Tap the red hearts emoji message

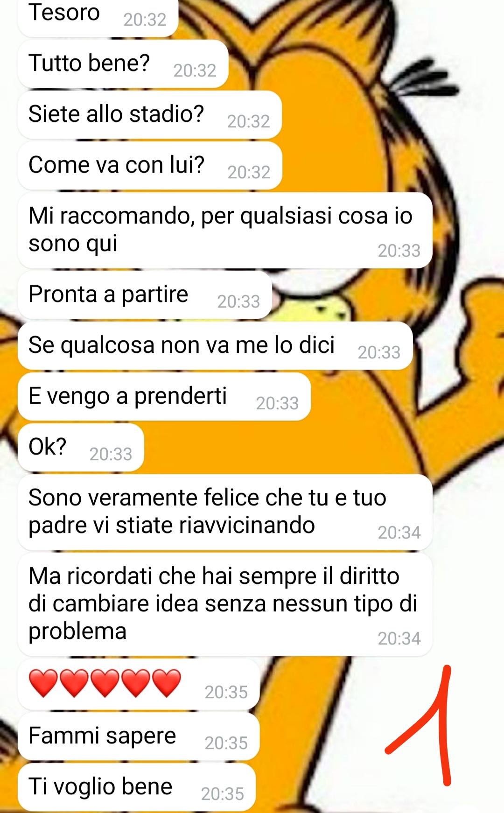coord(139,684)
